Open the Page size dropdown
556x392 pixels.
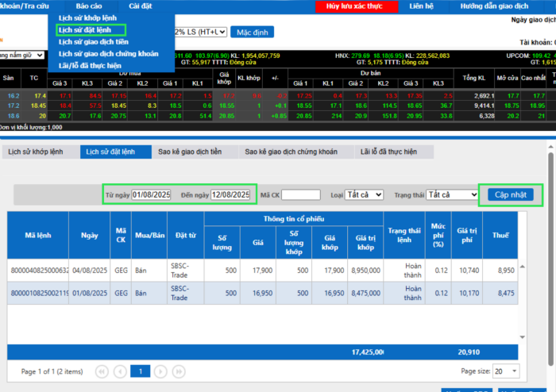coord(506,371)
